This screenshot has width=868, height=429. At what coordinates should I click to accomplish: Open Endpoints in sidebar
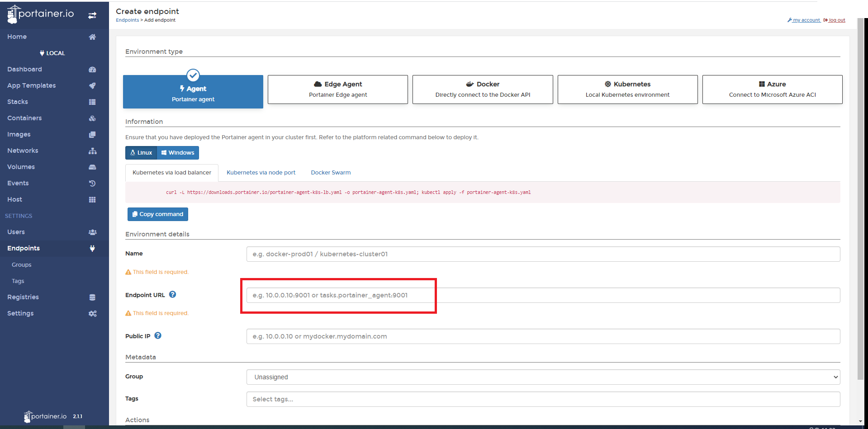[54, 249]
